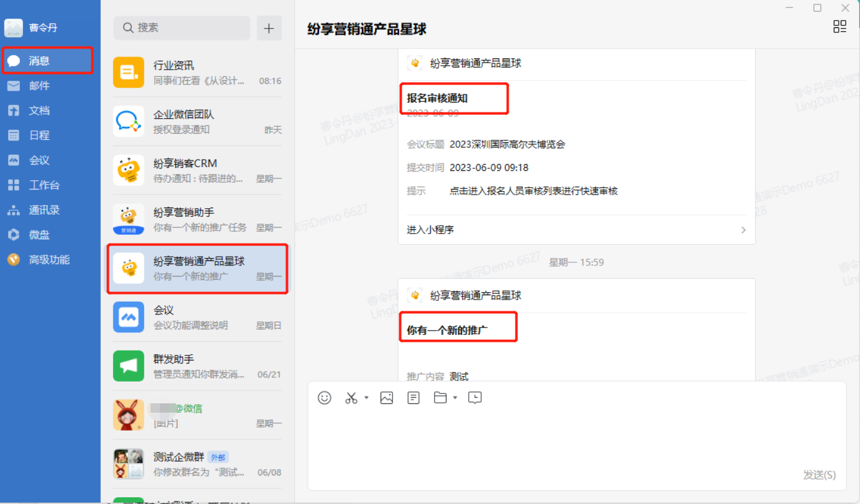Close the window
Image resolution: width=860 pixels, height=504 pixels.
[845, 8]
